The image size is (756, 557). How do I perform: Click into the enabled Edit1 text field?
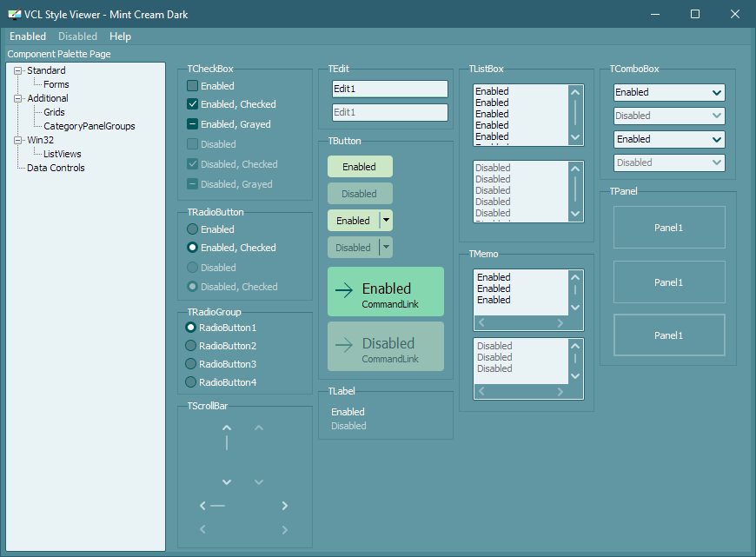pos(390,89)
